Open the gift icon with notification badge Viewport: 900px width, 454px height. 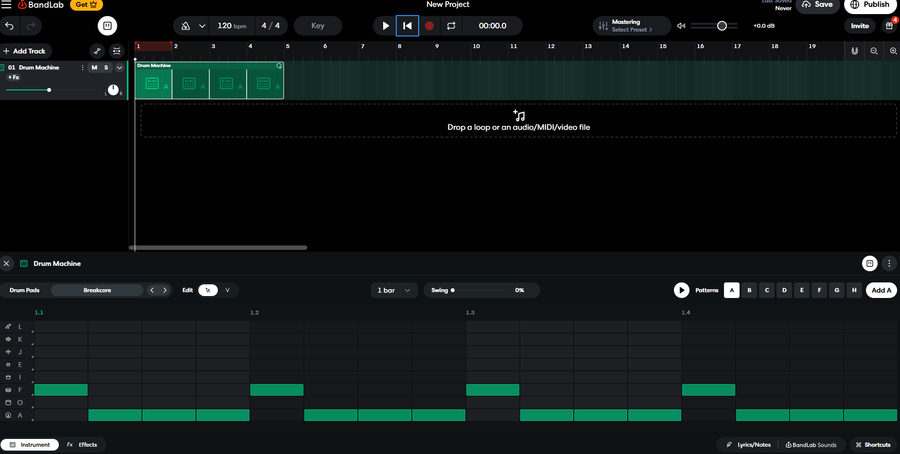[x=889, y=26]
